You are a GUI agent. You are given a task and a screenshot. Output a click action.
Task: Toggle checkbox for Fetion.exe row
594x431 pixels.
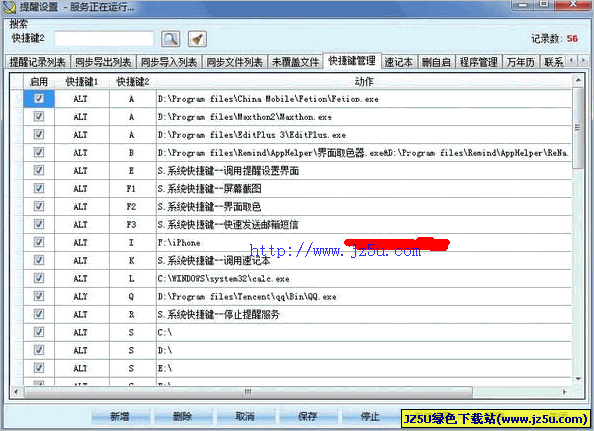click(x=39, y=98)
